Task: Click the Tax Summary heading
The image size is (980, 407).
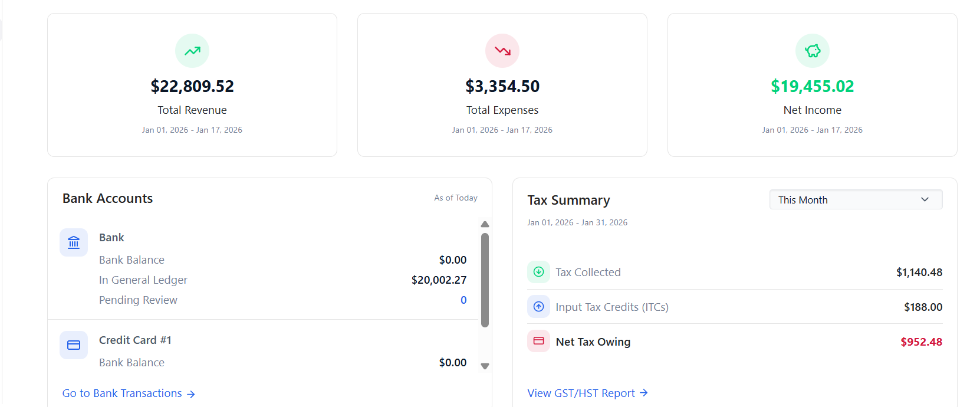Action: pyautogui.click(x=568, y=201)
